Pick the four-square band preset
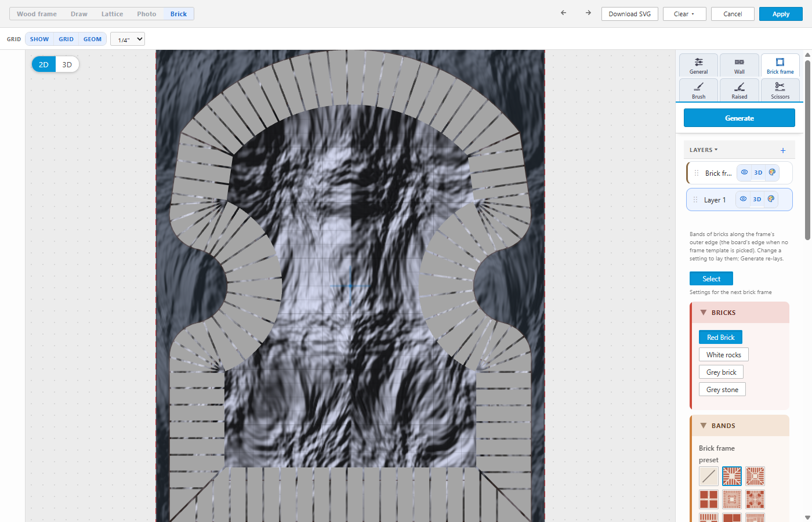The image size is (812, 522). tap(709, 499)
